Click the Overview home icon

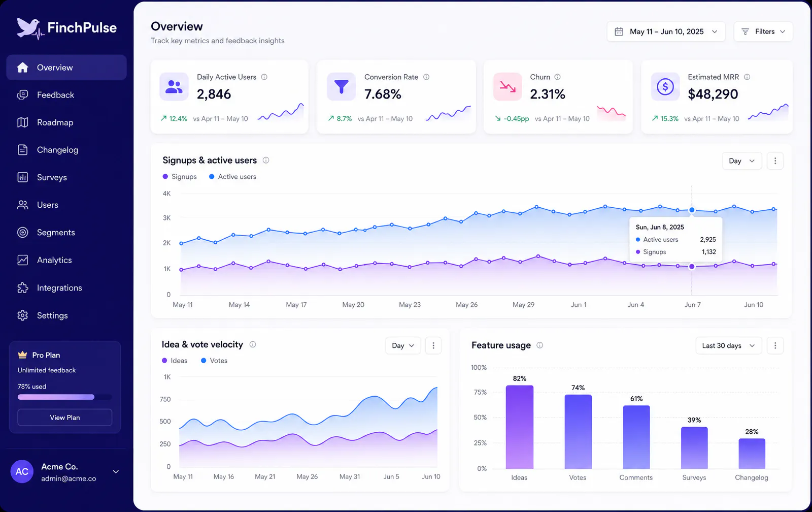click(22, 68)
